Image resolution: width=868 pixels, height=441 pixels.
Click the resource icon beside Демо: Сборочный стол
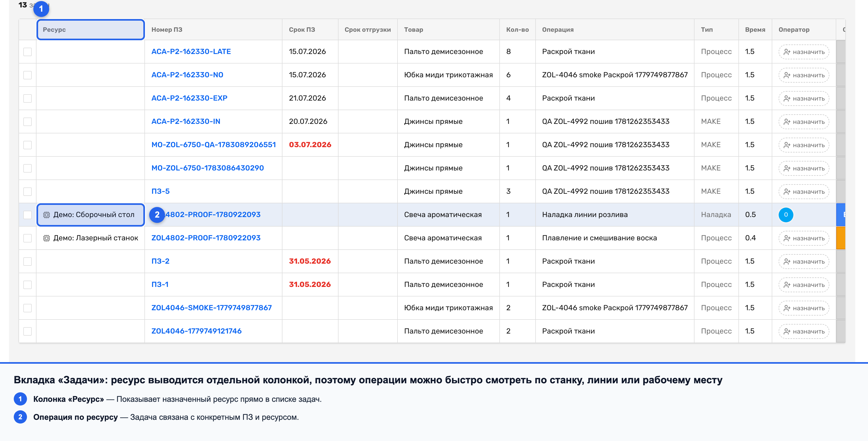47,215
